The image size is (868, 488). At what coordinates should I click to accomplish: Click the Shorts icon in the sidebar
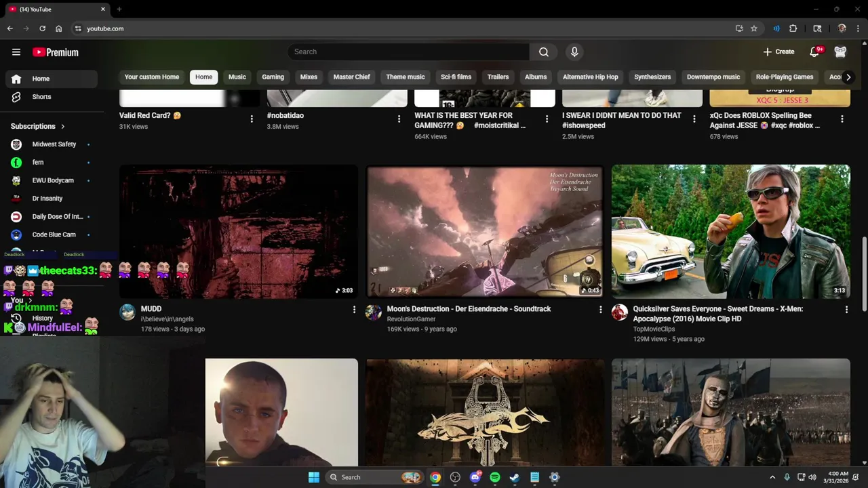[x=16, y=97]
